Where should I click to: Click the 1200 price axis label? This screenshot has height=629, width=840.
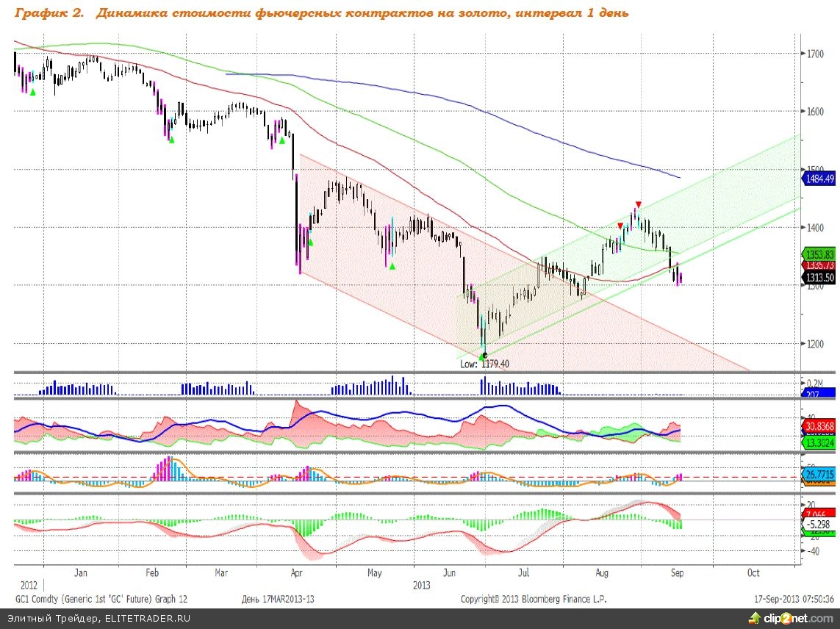pos(814,344)
